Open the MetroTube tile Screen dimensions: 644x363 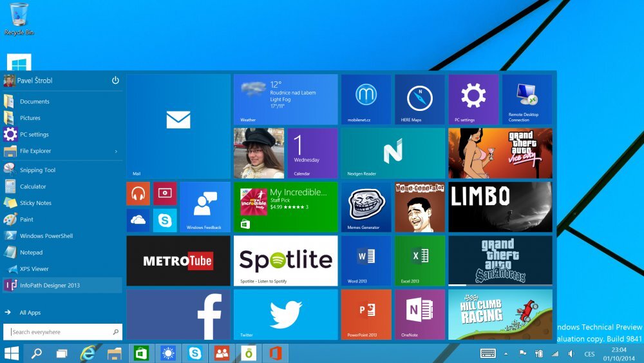(178, 260)
